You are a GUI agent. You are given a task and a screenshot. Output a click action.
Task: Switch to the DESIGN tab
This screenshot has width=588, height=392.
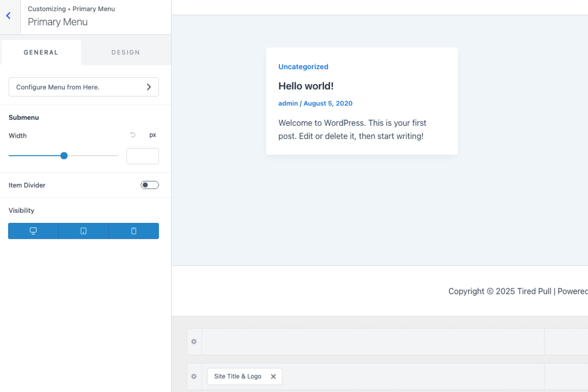[x=126, y=52]
